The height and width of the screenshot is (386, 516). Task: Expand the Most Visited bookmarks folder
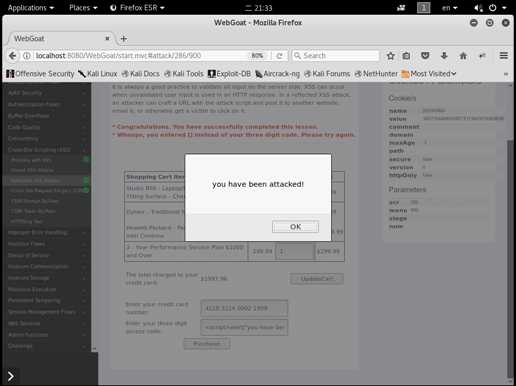tap(429, 74)
